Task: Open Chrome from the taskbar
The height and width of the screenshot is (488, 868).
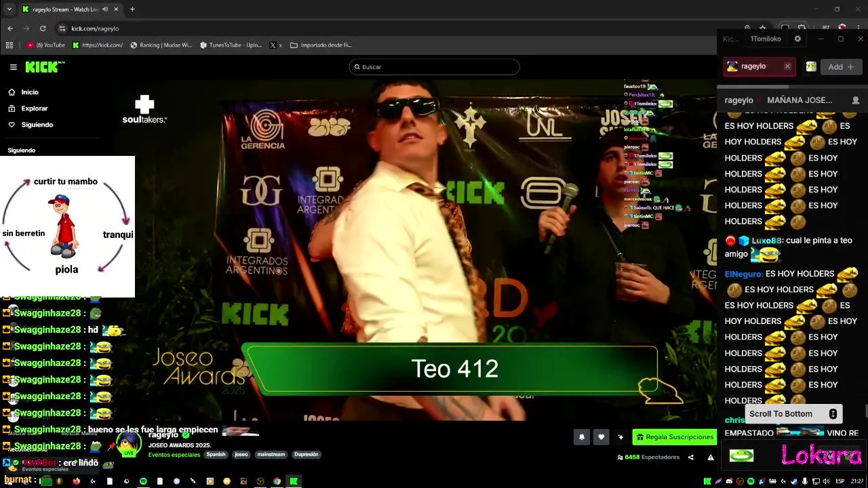Action: [277, 481]
